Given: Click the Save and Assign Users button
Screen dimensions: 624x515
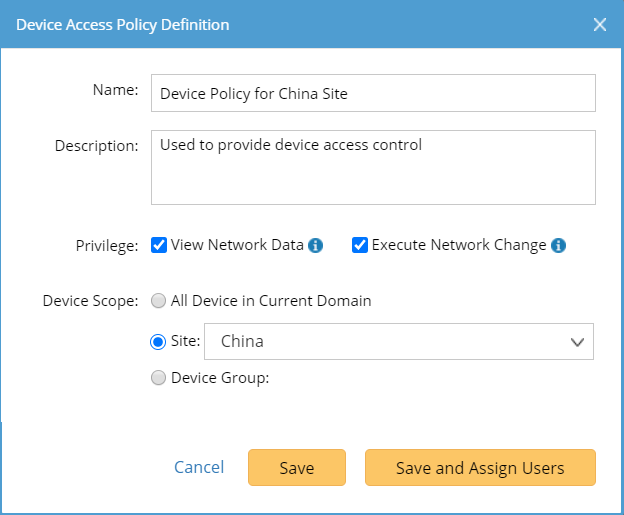Looking at the screenshot, I should (480, 468).
